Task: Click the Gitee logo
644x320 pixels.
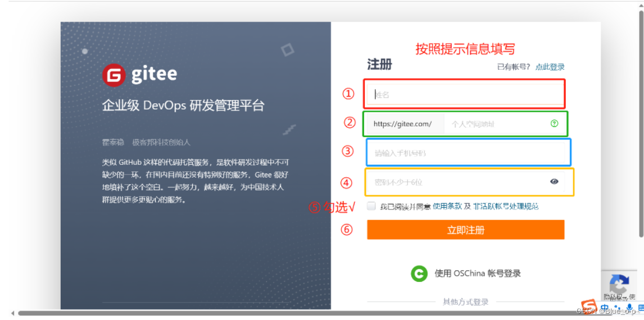Action: (140, 75)
